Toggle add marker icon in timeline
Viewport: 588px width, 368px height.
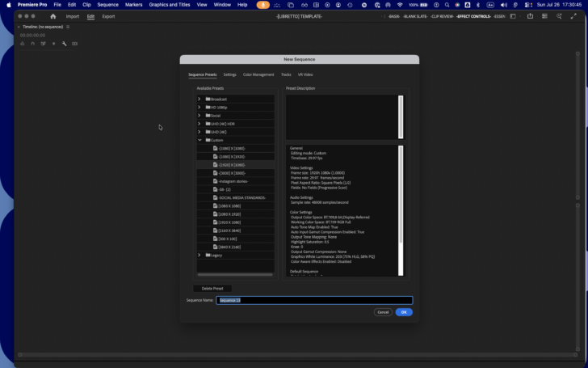(x=53, y=44)
